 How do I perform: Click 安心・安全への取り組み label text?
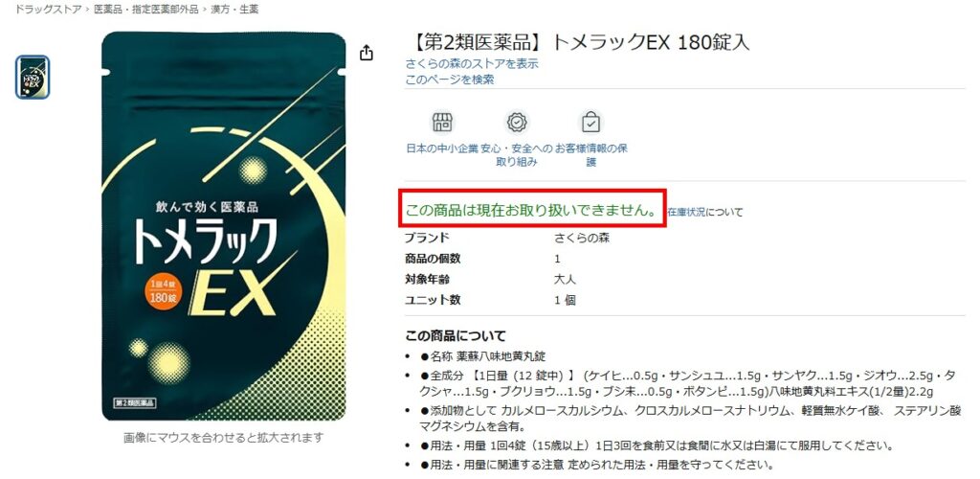pyautogui.click(x=516, y=155)
